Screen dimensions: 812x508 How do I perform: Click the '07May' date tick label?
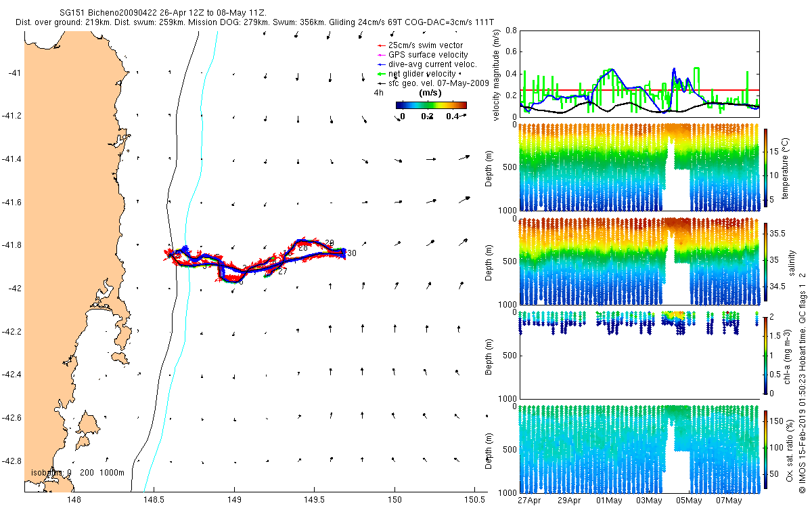[x=729, y=501]
